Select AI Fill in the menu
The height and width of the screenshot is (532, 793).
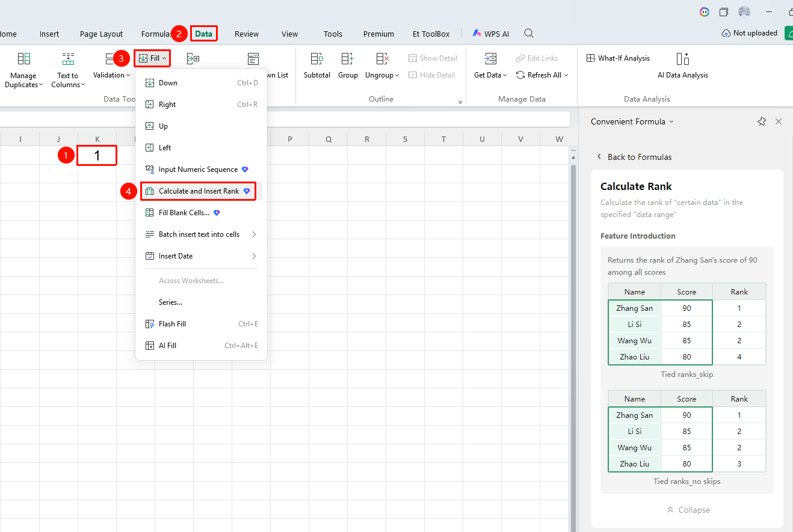click(202, 346)
